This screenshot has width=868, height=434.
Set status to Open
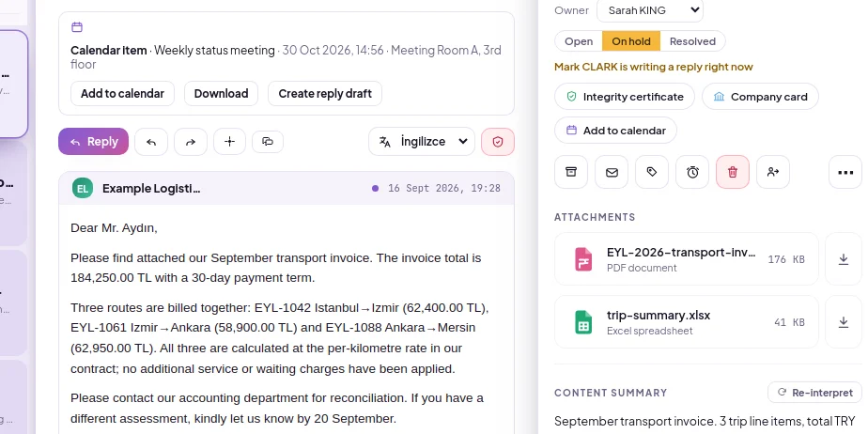click(x=579, y=41)
